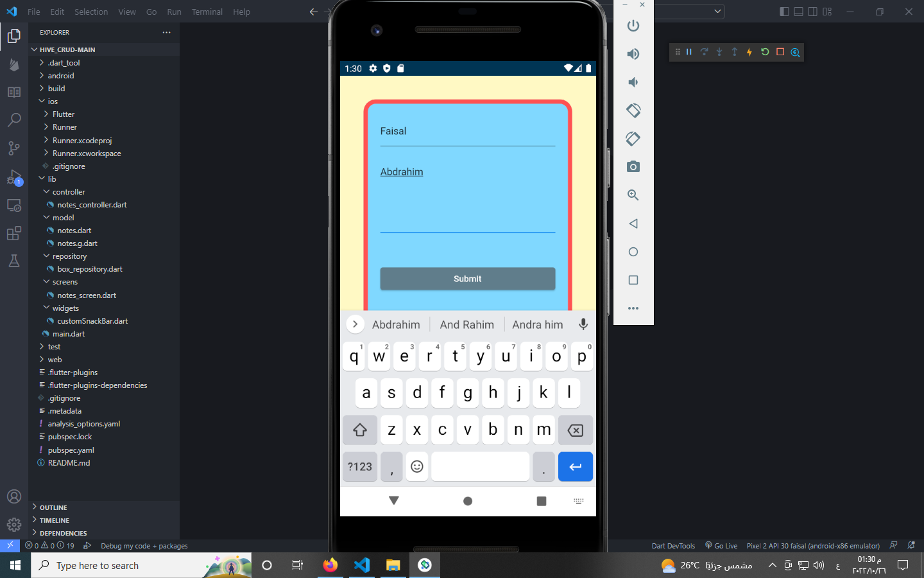Click the emulator power button
924x578 pixels.
click(x=633, y=26)
